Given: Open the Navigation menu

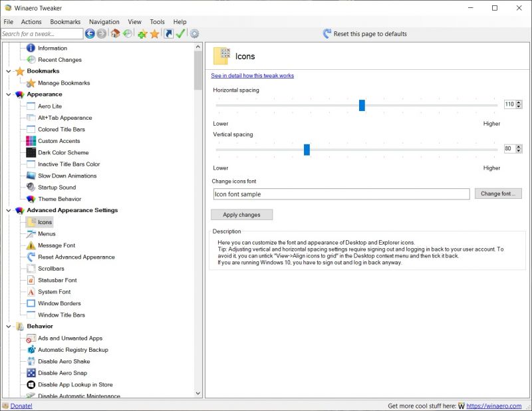Looking at the screenshot, I should coord(104,22).
